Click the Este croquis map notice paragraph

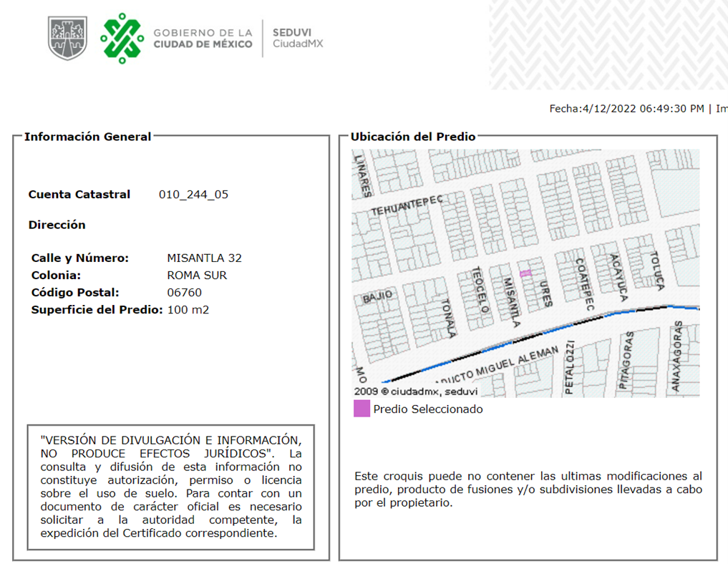528,490
